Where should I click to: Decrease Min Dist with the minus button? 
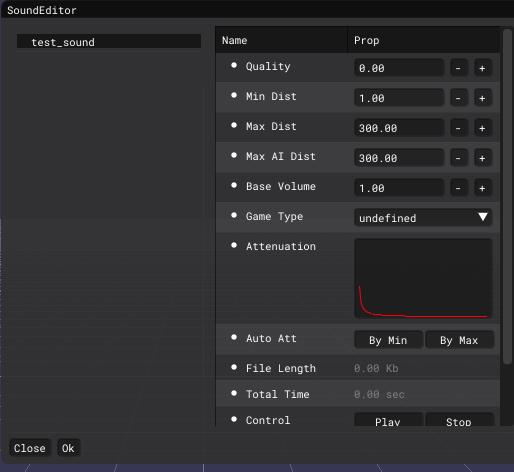[459, 98]
